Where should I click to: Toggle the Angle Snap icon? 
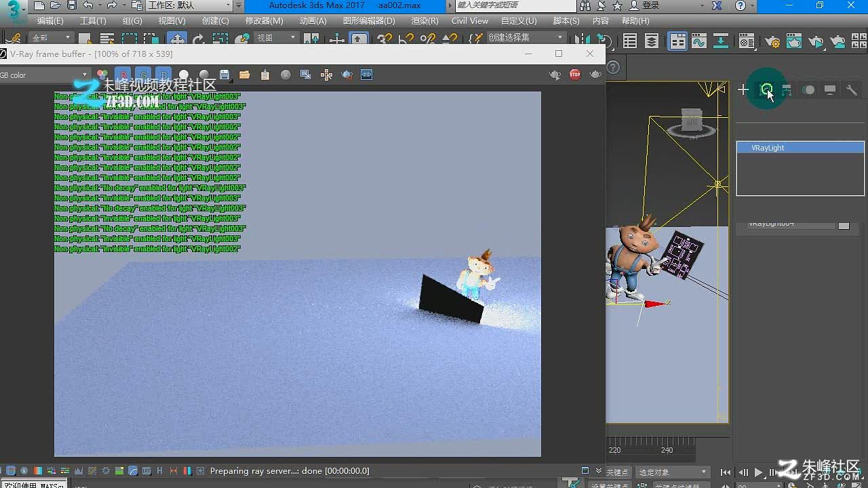pyautogui.click(x=406, y=40)
